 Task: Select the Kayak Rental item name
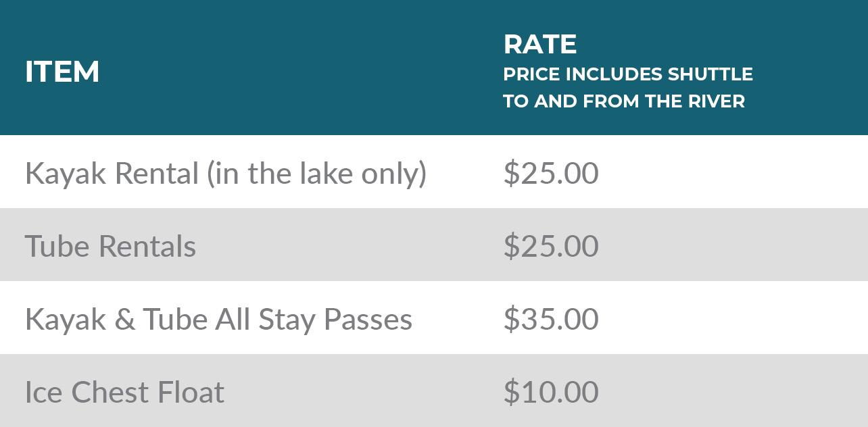[112, 174]
